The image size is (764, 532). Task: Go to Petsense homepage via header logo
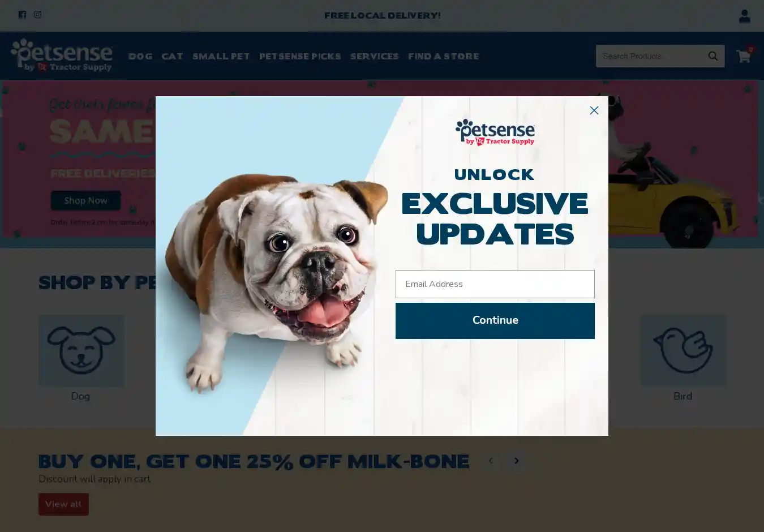coord(62,55)
